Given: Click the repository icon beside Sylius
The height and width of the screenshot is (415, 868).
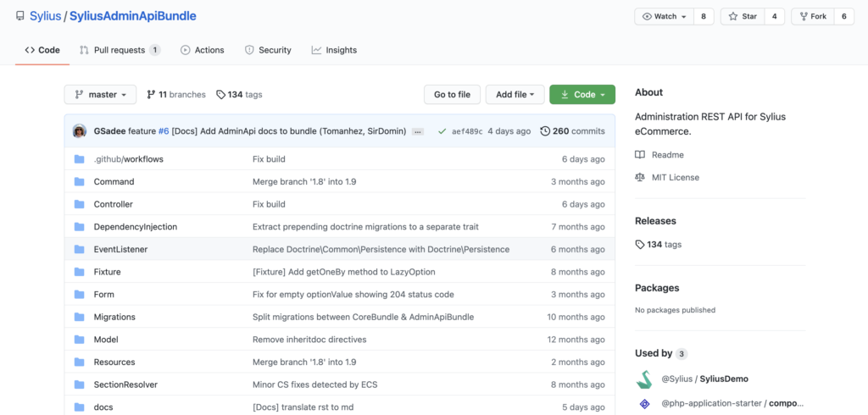Looking at the screenshot, I should pyautogui.click(x=20, y=17).
